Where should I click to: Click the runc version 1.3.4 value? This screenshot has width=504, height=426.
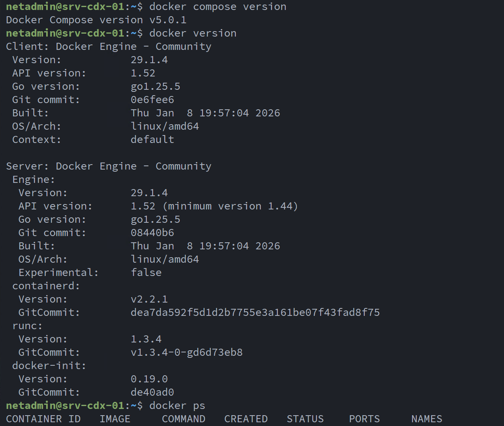click(x=146, y=339)
